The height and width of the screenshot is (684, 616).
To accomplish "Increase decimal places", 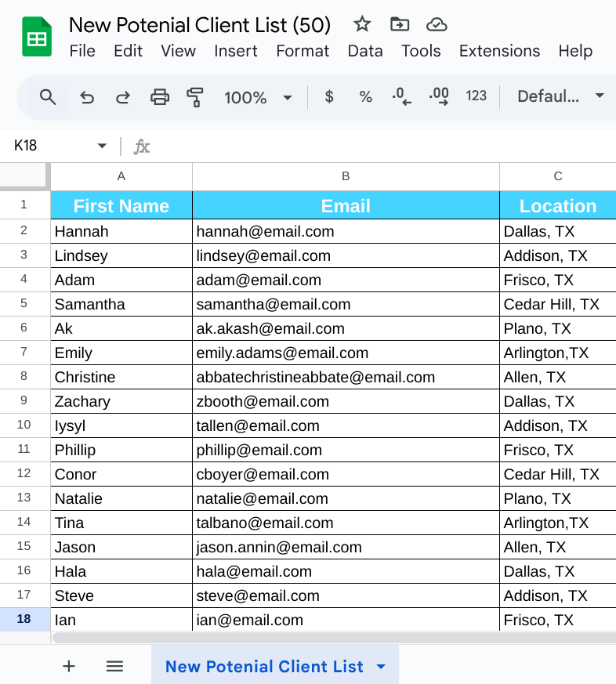I will tap(439, 96).
